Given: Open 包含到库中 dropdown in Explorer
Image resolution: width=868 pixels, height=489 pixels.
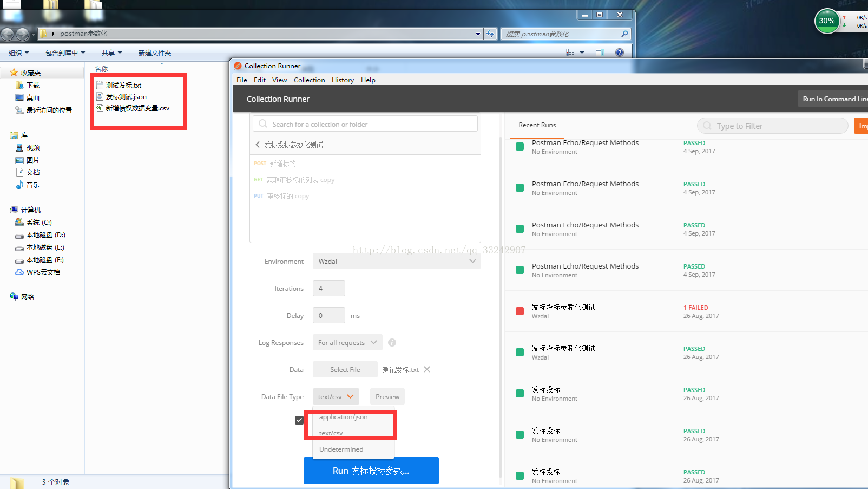Looking at the screenshot, I should point(65,53).
